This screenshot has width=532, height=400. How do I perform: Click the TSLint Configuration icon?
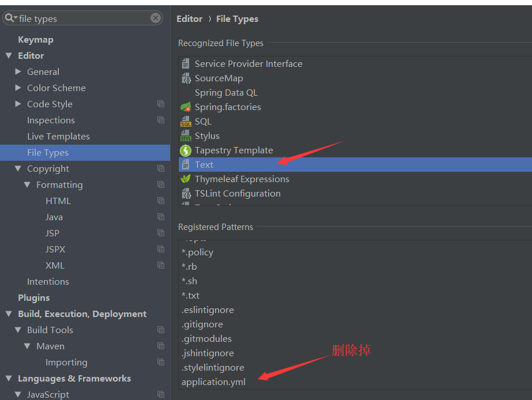click(186, 193)
